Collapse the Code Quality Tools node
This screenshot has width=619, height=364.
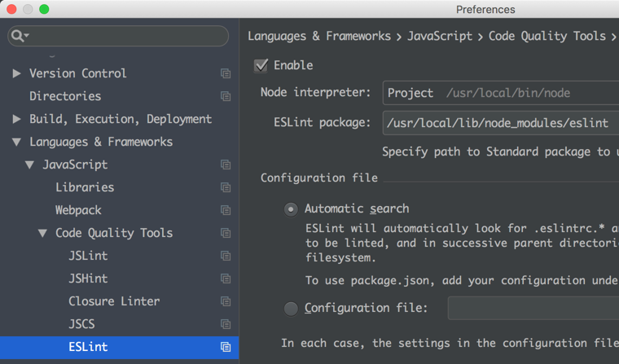(42, 233)
